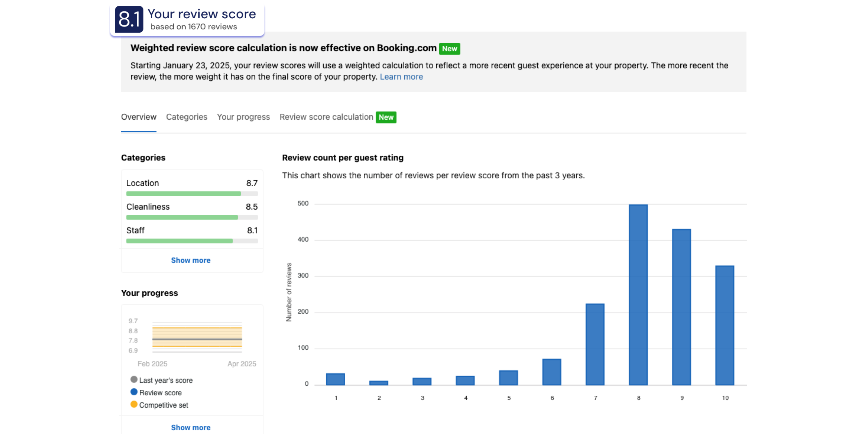Click Show more under Categories
Screen dimensions: 868x434
[191, 260]
